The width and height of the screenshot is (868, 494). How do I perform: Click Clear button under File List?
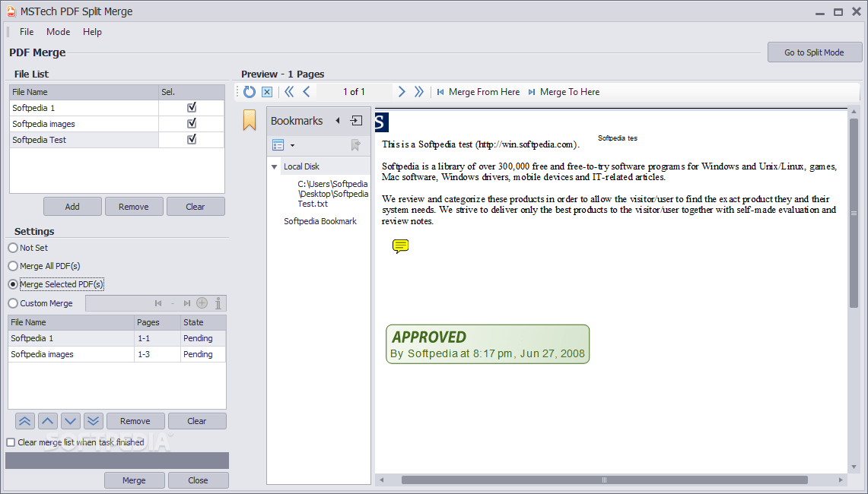pos(196,207)
